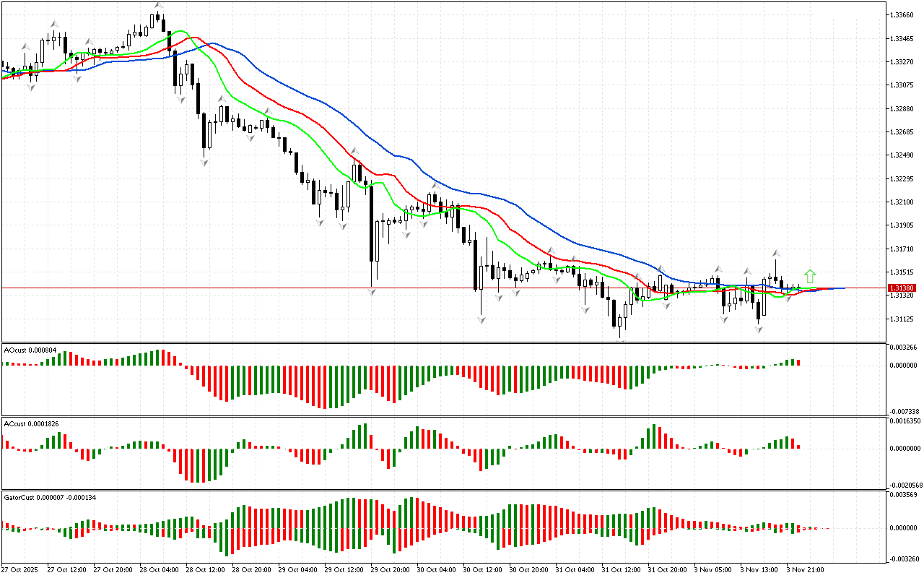
Task: Click the green up arrow signal
Action: click(x=810, y=276)
